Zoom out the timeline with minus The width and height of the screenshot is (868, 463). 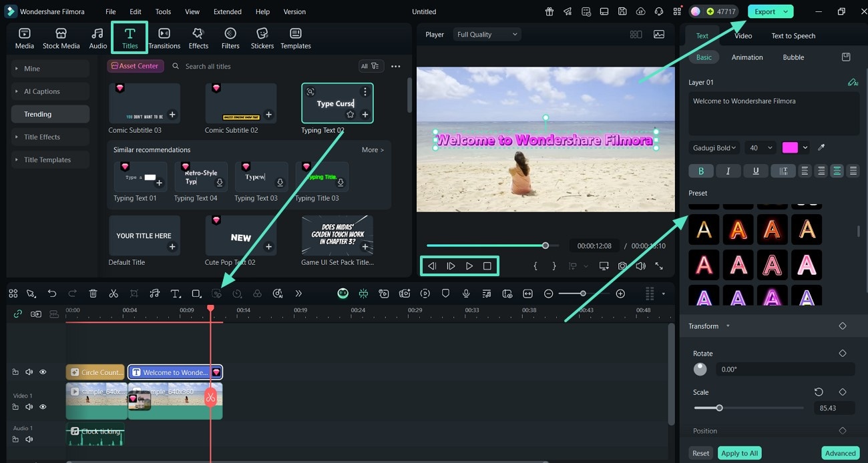coord(548,294)
